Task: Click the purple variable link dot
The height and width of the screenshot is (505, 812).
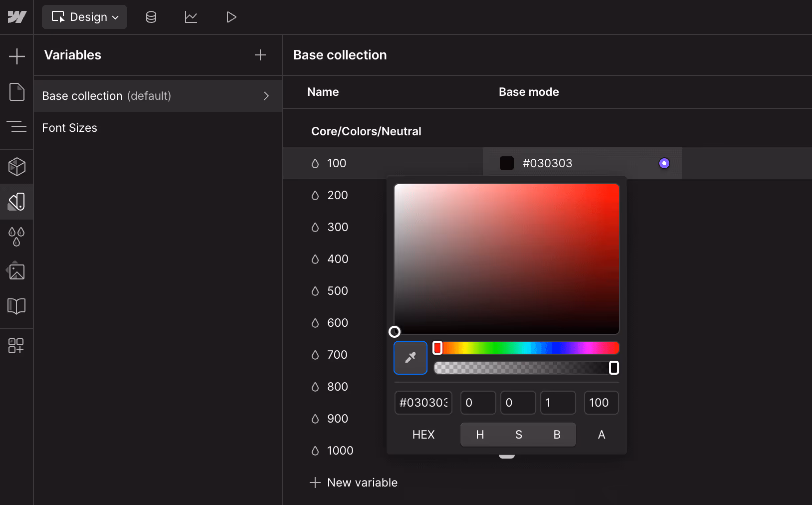Action: coord(664,163)
